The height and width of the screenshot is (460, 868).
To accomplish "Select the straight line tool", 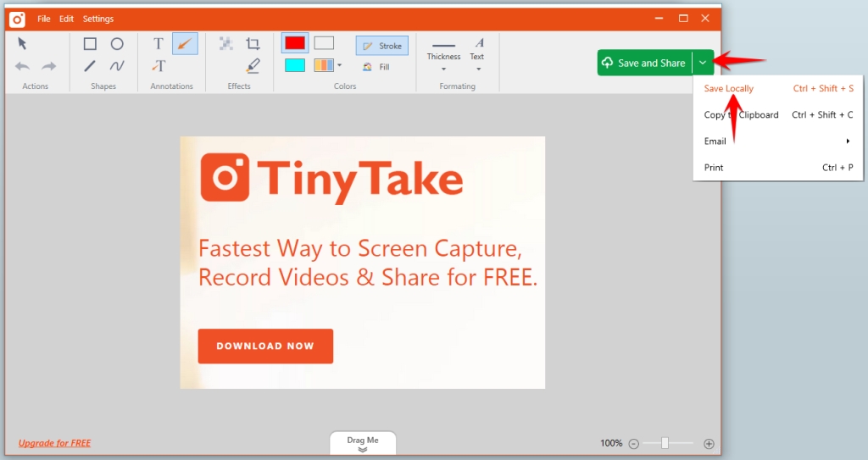I will pos(90,66).
